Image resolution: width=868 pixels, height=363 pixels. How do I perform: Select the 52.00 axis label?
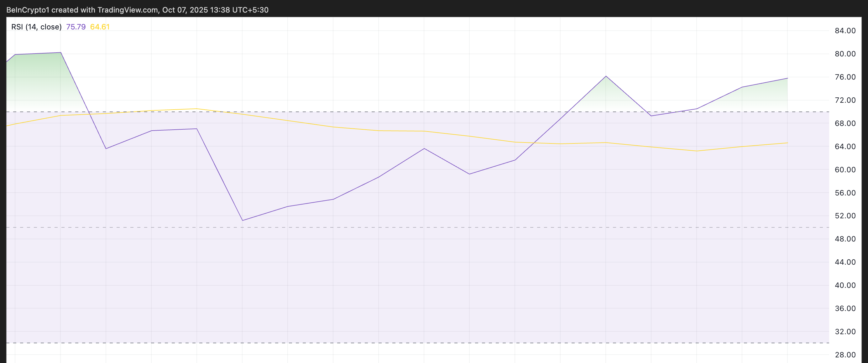(845, 216)
